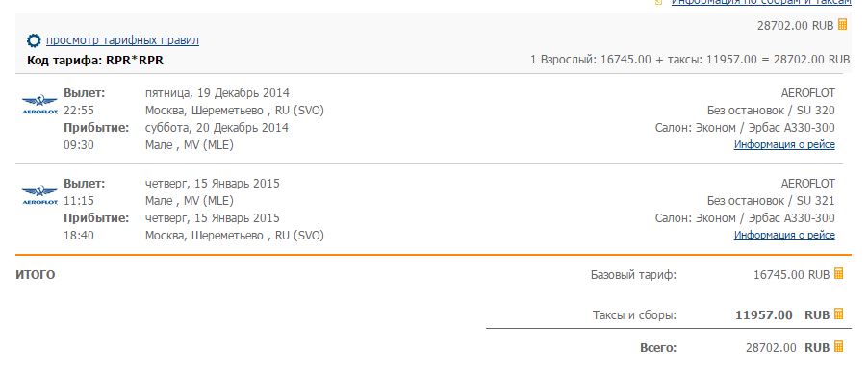Click the 22:55 departure time
Image resolution: width=868 pixels, height=377 pixels.
coord(79,111)
